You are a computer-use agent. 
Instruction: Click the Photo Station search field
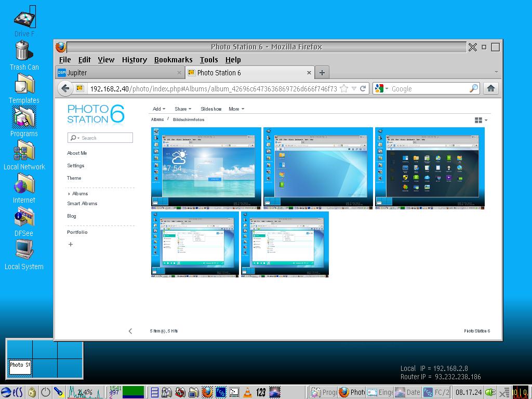[100, 138]
